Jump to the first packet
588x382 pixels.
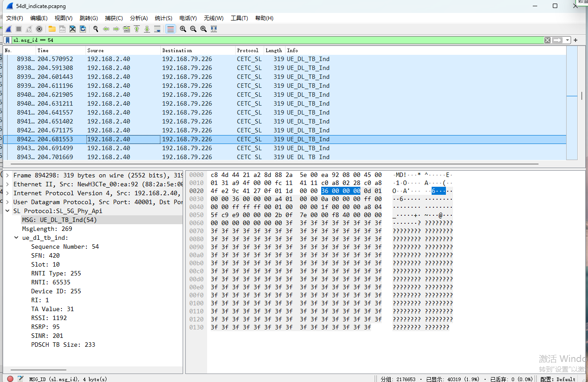point(137,29)
